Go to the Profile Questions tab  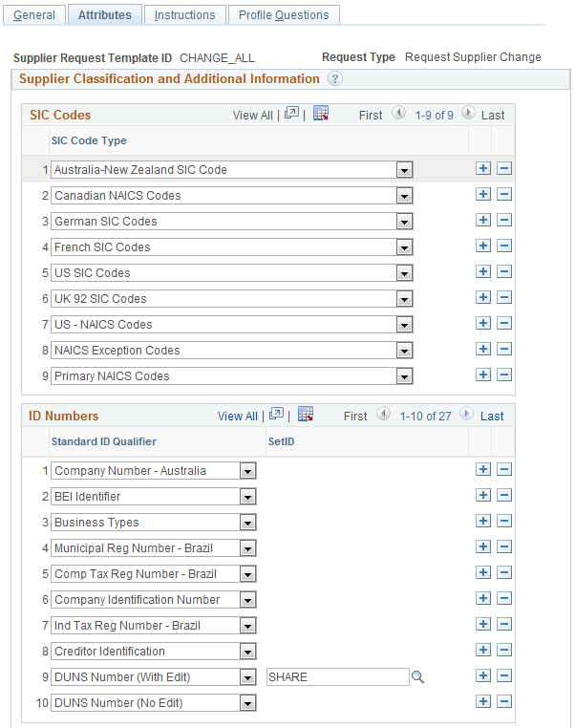pyautogui.click(x=284, y=15)
